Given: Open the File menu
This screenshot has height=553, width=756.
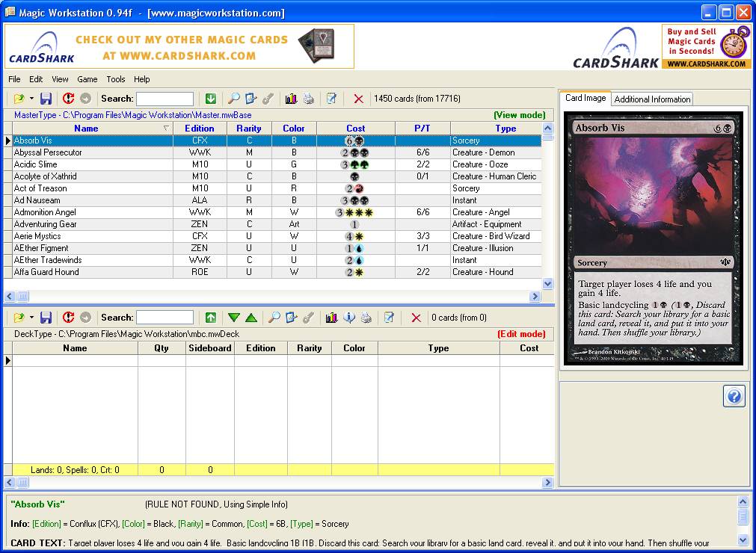Looking at the screenshot, I should [x=14, y=79].
